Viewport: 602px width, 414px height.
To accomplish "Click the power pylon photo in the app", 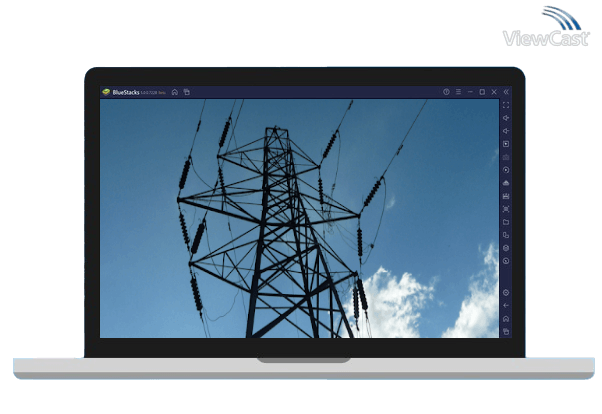I will (299, 219).
